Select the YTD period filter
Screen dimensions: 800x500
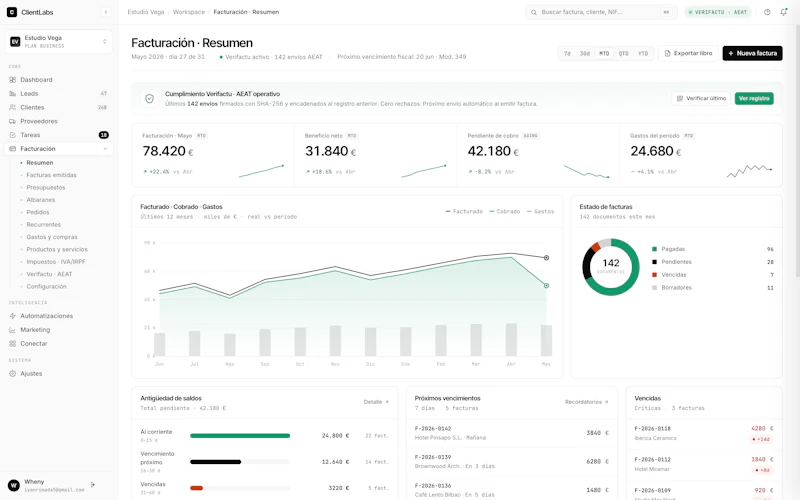click(643, 53)
